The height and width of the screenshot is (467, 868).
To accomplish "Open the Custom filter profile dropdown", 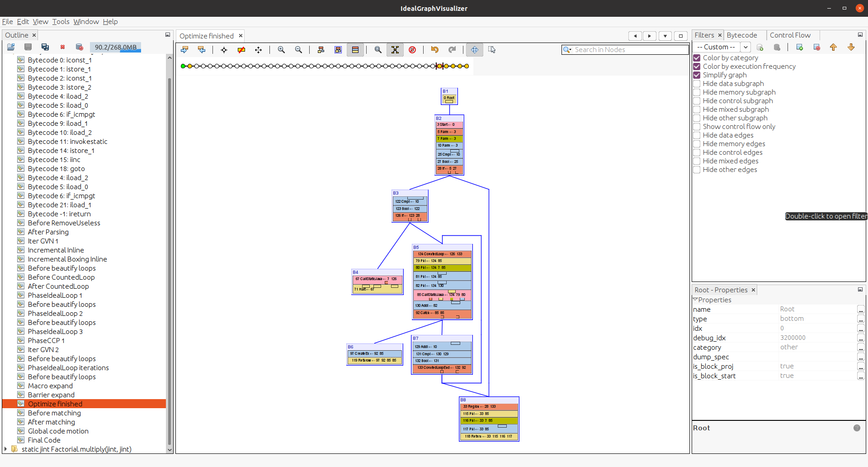I will pyautogui.click(x=745, y=47).
